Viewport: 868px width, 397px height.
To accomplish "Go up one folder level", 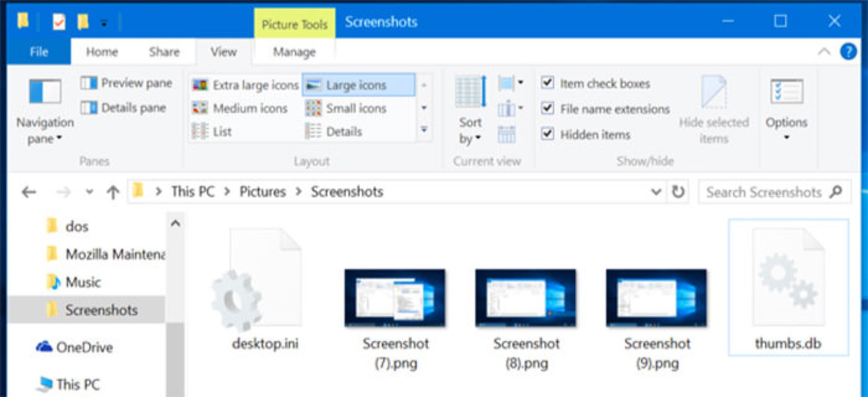I will [113, 192].
